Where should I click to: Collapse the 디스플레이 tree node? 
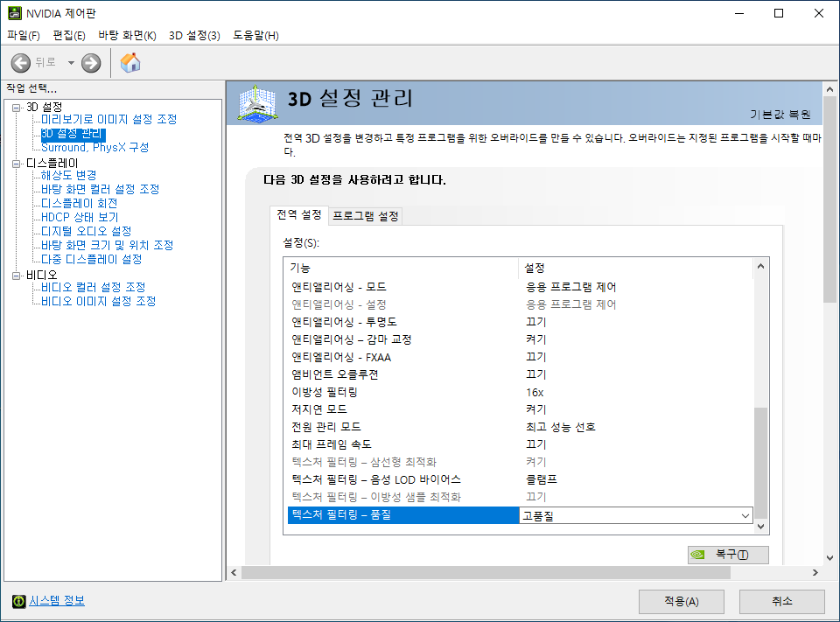pyautogui.click(x=17, y=164)
